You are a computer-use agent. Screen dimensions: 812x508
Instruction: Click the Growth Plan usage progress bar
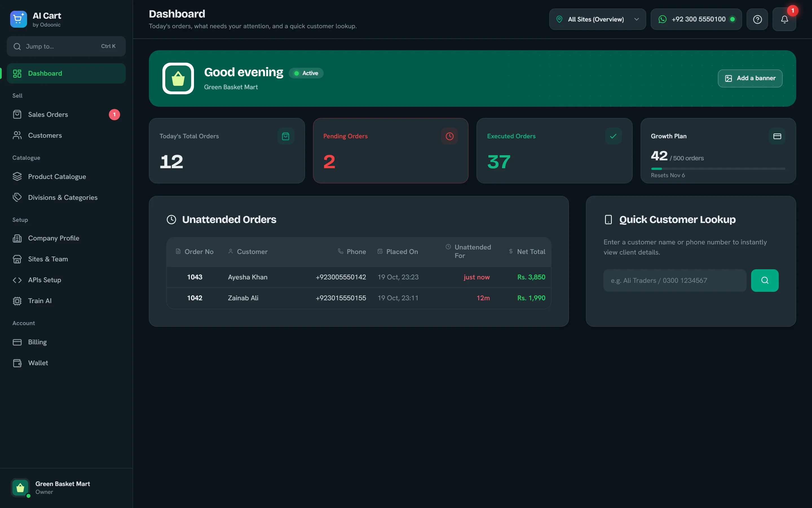[x=718, y=169]
